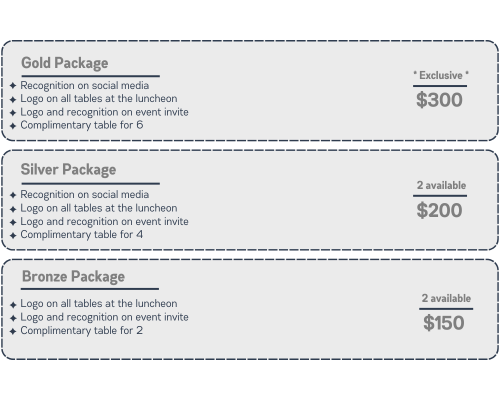
Task: Select the $200 Silver price
Action: pyautogui.click(x=439, y=210)
